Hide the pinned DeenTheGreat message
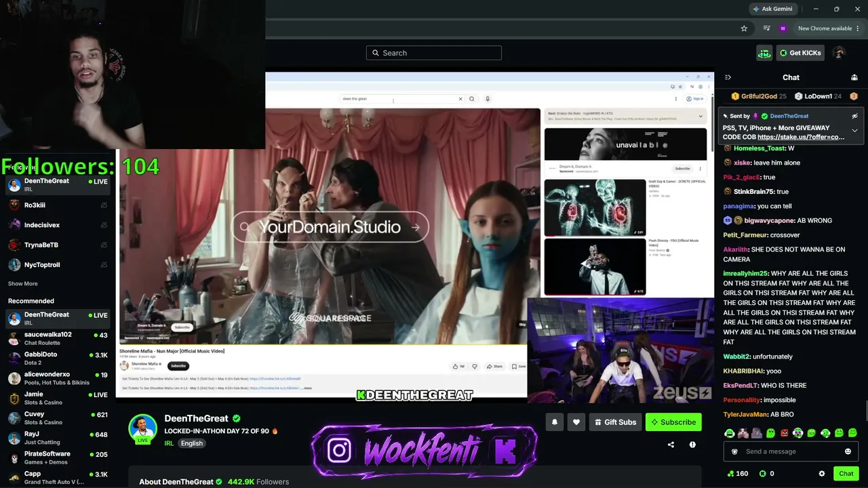The width and height of the screenshot is (868, 488). click(854, 116)
